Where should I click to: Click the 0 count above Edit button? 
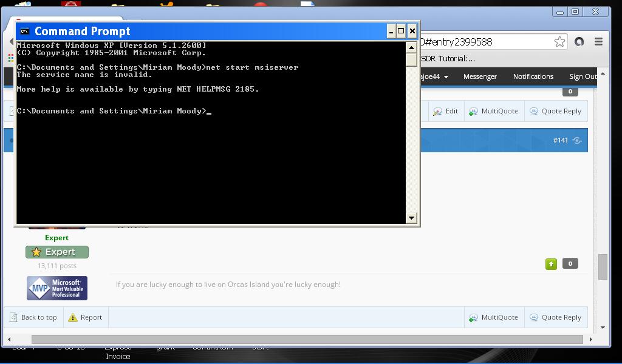(x=570, y=92)
